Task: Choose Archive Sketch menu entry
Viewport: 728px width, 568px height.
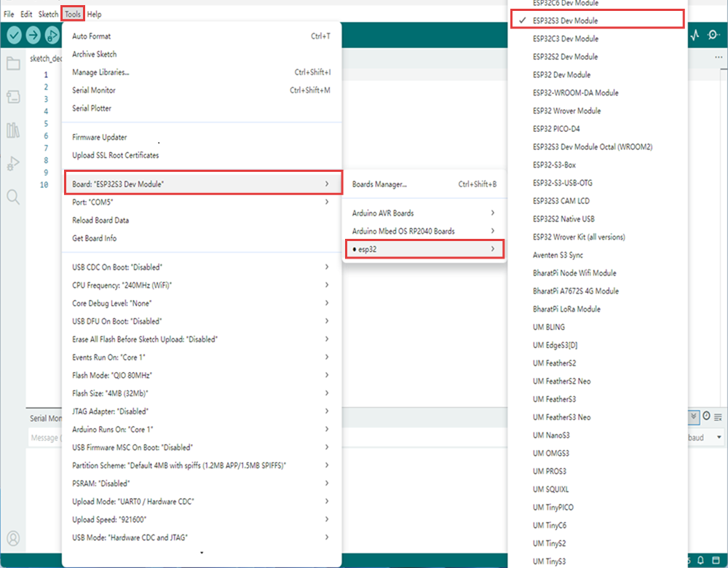Action: 202,54
